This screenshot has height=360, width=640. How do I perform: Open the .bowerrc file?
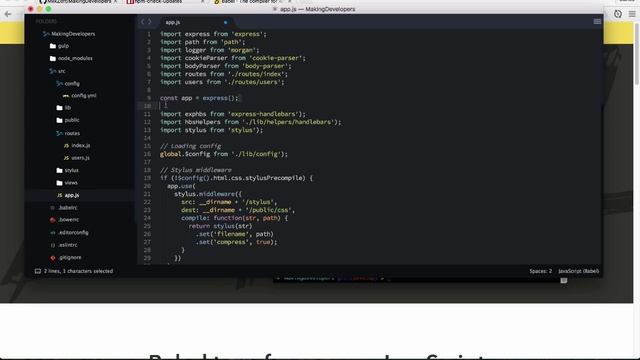[69, 220]
